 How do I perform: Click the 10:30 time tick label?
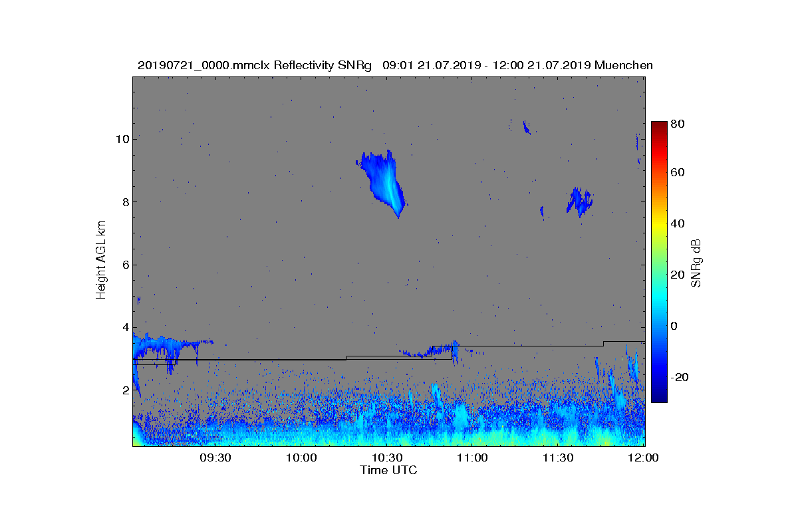pos(386,458)
